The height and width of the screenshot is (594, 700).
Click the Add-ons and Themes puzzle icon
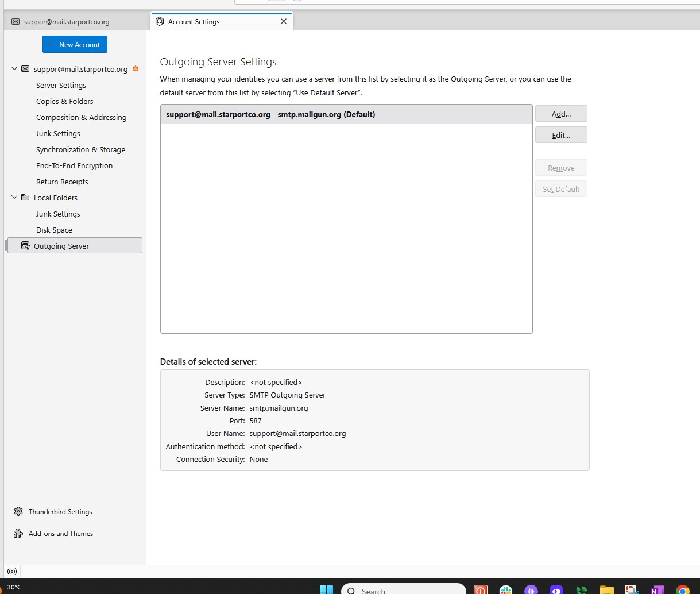[x=18, y=533]
